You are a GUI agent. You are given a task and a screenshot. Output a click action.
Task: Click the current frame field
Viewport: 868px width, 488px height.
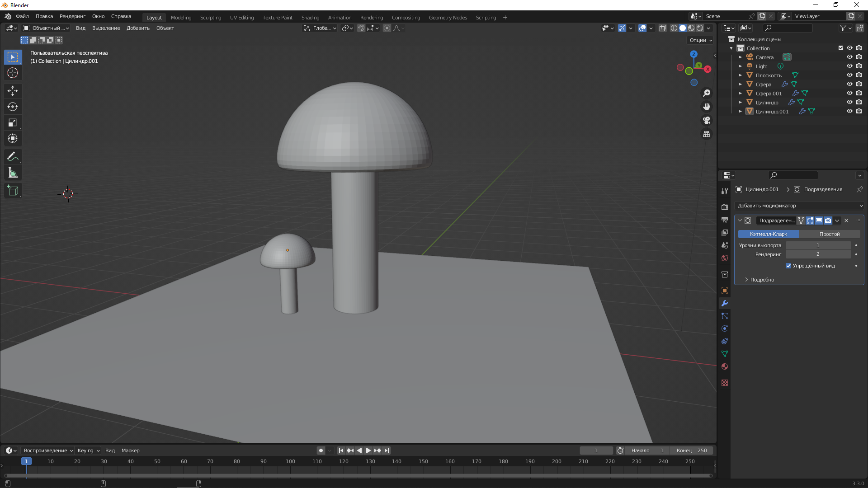596,450
